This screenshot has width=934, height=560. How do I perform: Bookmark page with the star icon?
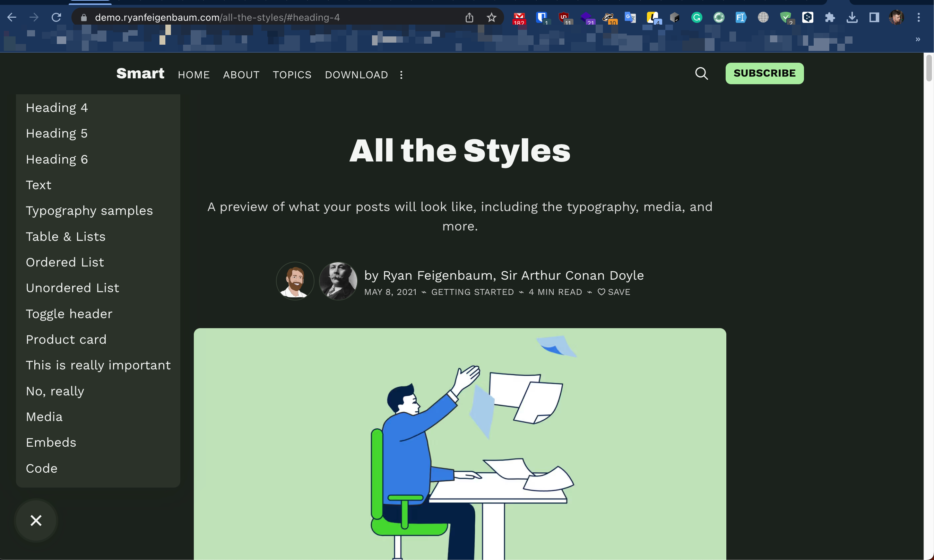tap(491, 17)
